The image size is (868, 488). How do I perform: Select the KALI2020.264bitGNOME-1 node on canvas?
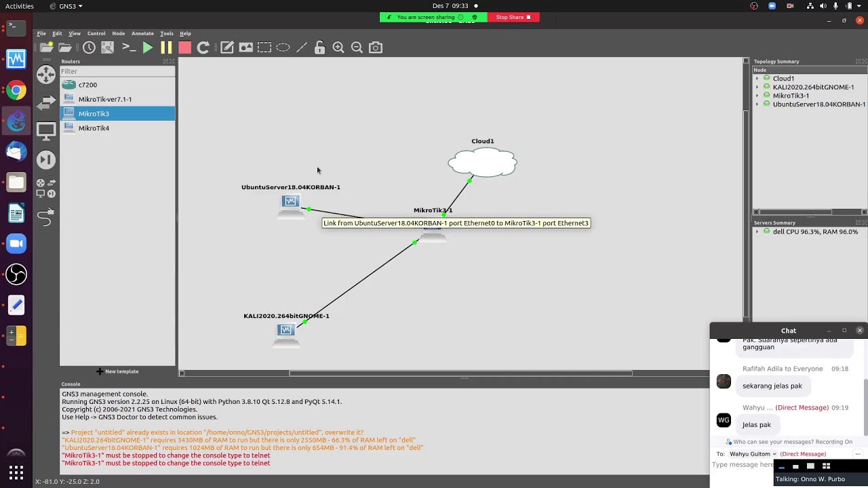click(286, 334)
